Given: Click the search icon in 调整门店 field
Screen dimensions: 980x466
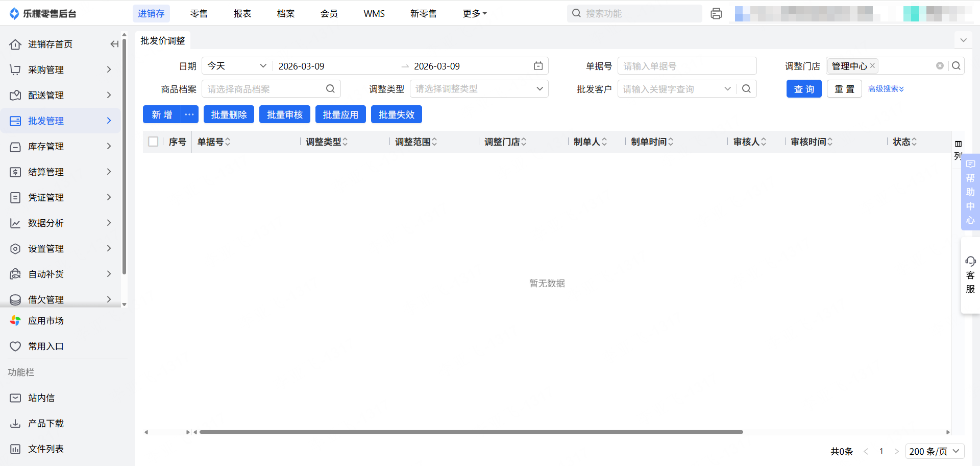Looking at the screenshot, I should [x=956, y=66].
